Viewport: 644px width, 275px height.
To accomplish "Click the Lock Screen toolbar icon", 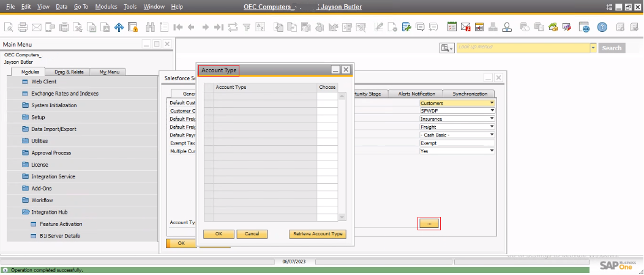I will pyautogui.click(x=132, y=27).
